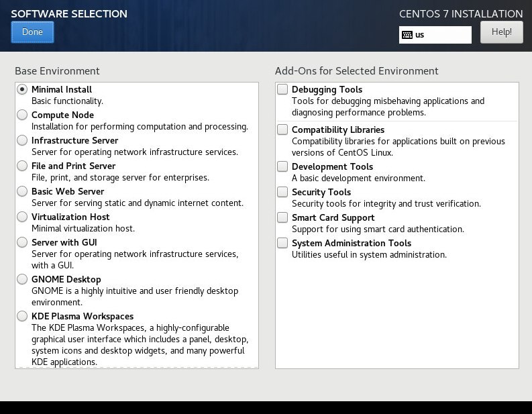Enable Development Tools checkbox

[x=282, y=166]
